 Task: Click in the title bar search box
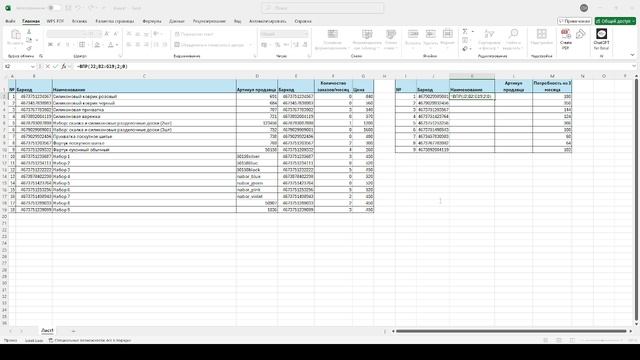(x=322, y=8)
